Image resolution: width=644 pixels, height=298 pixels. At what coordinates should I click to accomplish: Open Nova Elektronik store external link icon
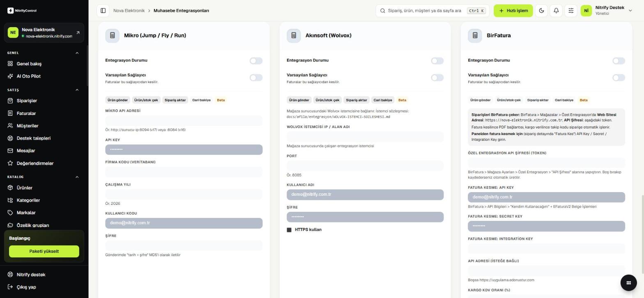78,33
